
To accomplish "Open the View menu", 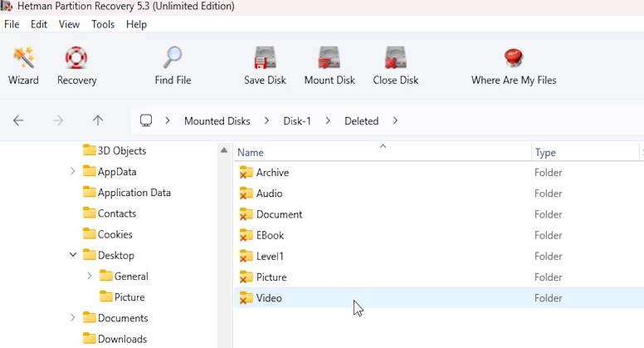I will click(x=69, y=24).
